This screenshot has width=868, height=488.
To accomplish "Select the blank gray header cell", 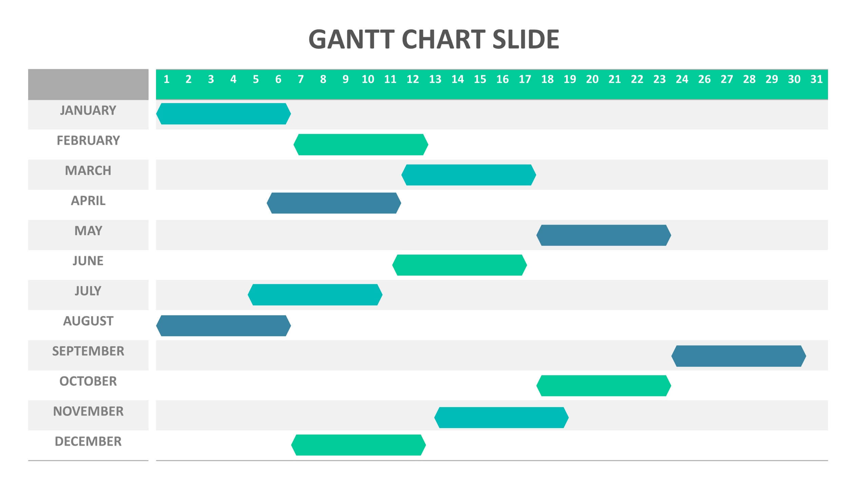I will coord(88,84).
